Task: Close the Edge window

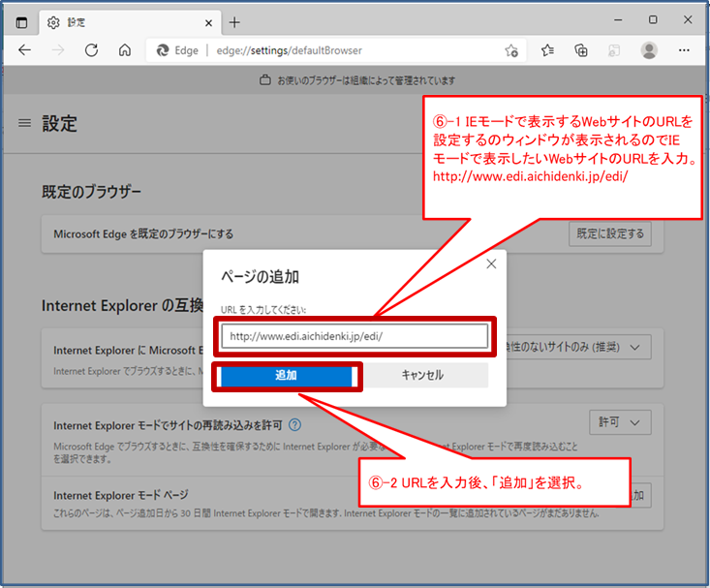Action: point(688,20)
